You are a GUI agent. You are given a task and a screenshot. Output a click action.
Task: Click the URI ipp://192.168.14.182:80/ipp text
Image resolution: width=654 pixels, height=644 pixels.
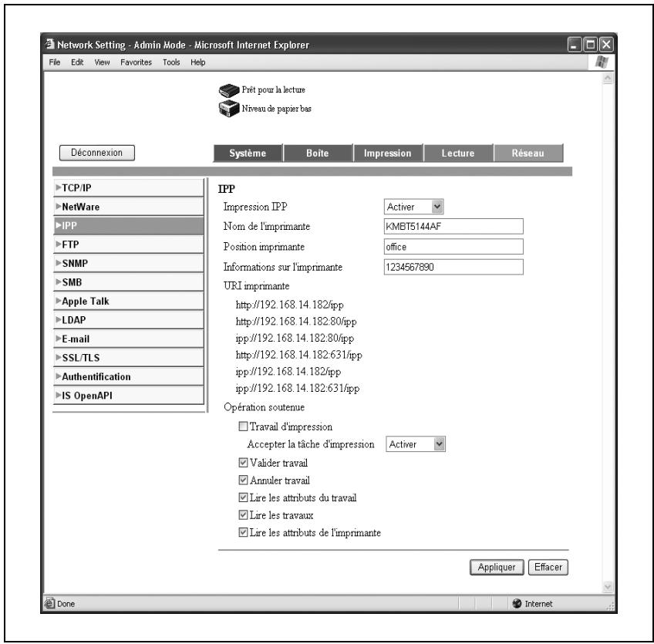[295, 339]
